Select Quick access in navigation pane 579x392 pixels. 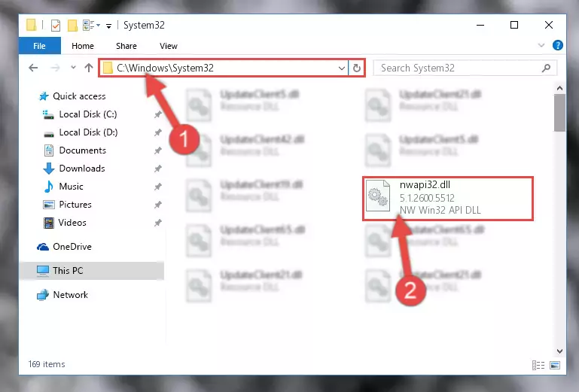pos(79,96)
